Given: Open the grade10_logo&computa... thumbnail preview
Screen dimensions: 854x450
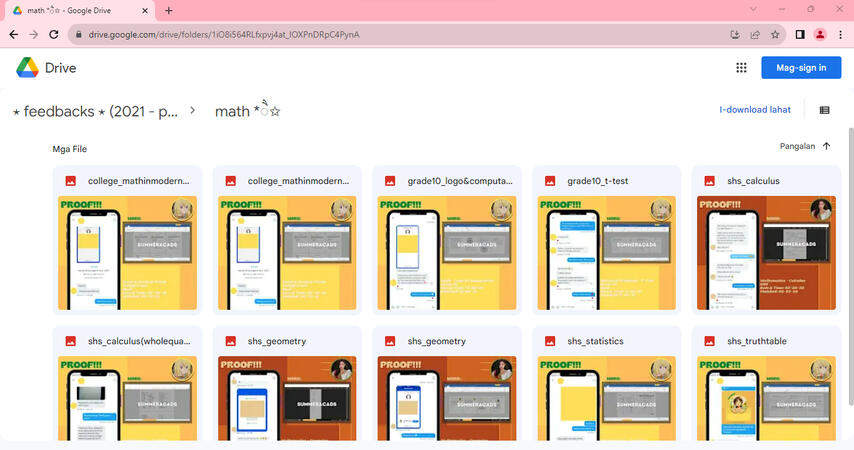Looking at the screenshot, I should (x=447, y=253).
